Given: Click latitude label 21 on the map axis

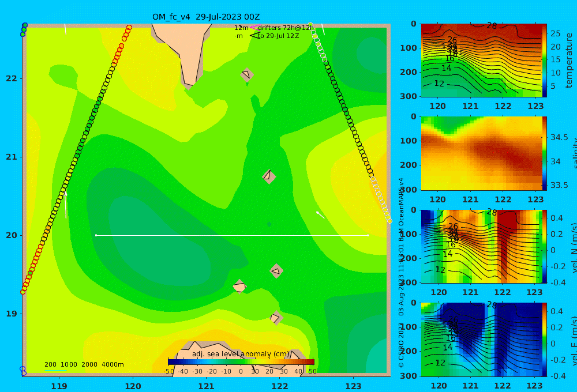Looking at the screenshot, I should (x=12, y=157).
